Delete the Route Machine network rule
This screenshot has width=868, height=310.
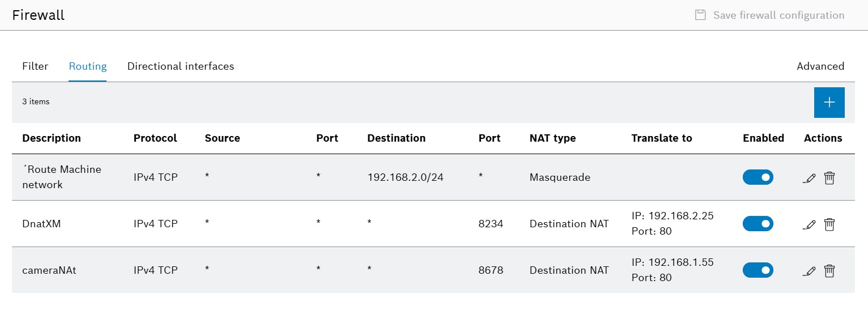[x=829, y=178]
